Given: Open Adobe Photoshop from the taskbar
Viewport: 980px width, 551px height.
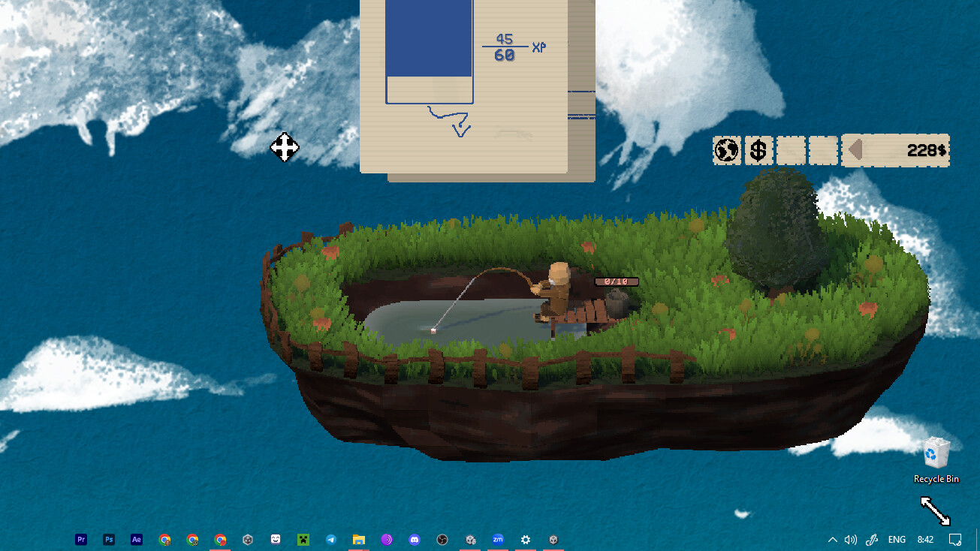Looking at the screenshot, I should (109, 539).
